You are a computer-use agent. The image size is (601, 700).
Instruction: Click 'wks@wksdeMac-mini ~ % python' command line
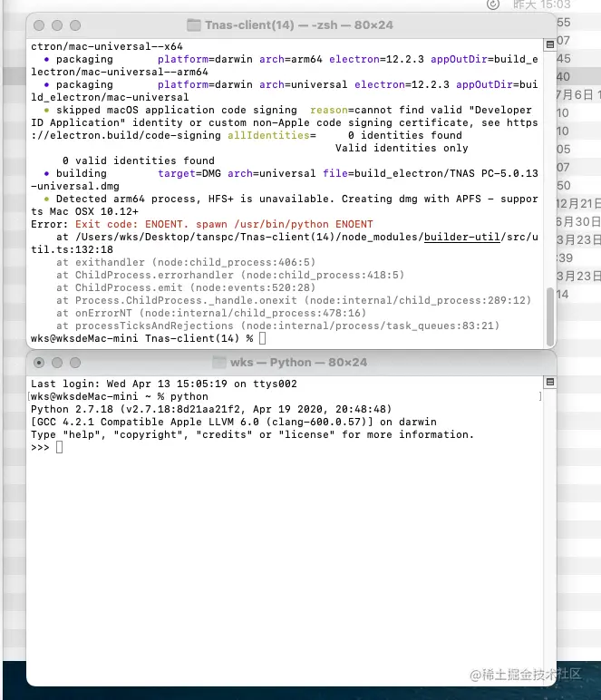[x=120, y=396]
